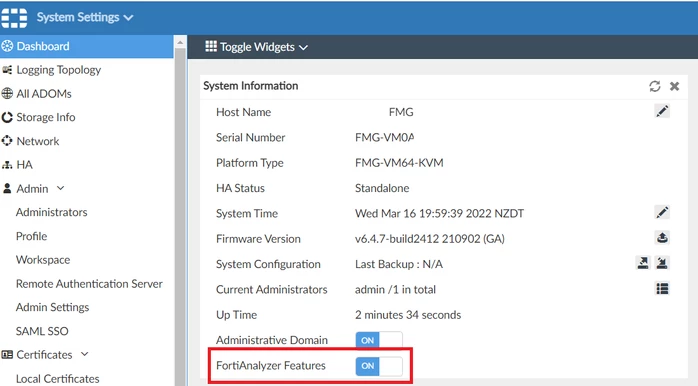Toggle FortiAnalyzer Features switch

click(x=379, y=366)
